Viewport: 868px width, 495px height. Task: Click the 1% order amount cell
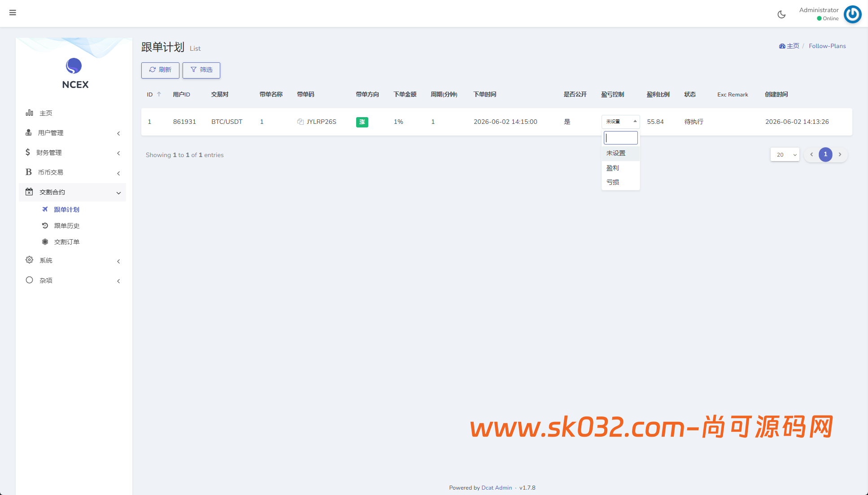coord(398,122)
